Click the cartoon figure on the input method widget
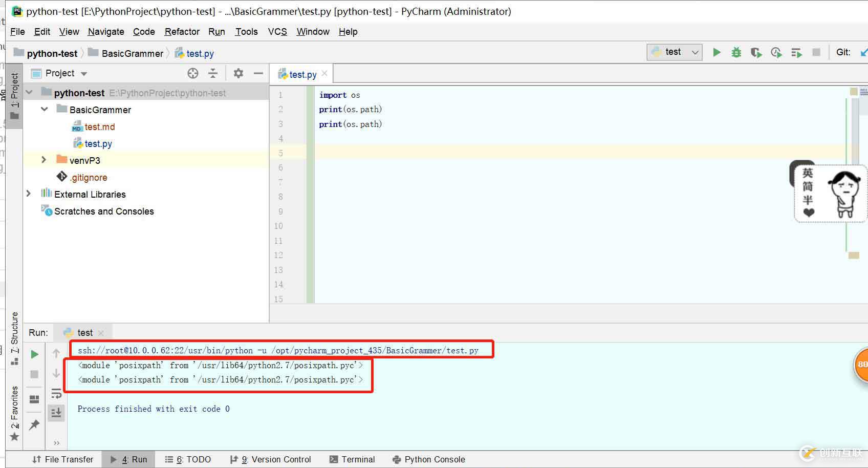This screenshot has height=468, width=868. coord(844,194)
